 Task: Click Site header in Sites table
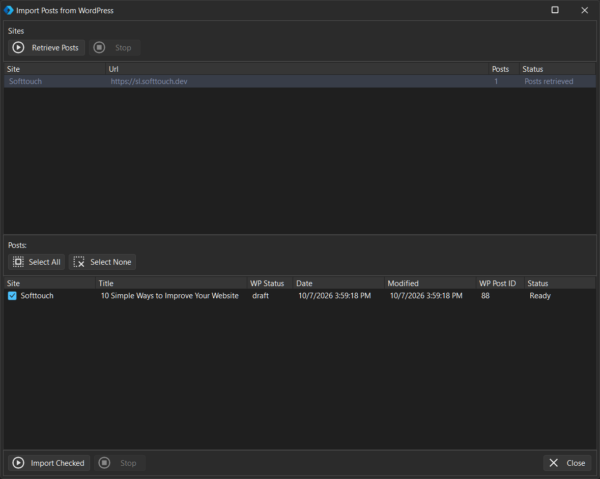(x=54, y=69)
